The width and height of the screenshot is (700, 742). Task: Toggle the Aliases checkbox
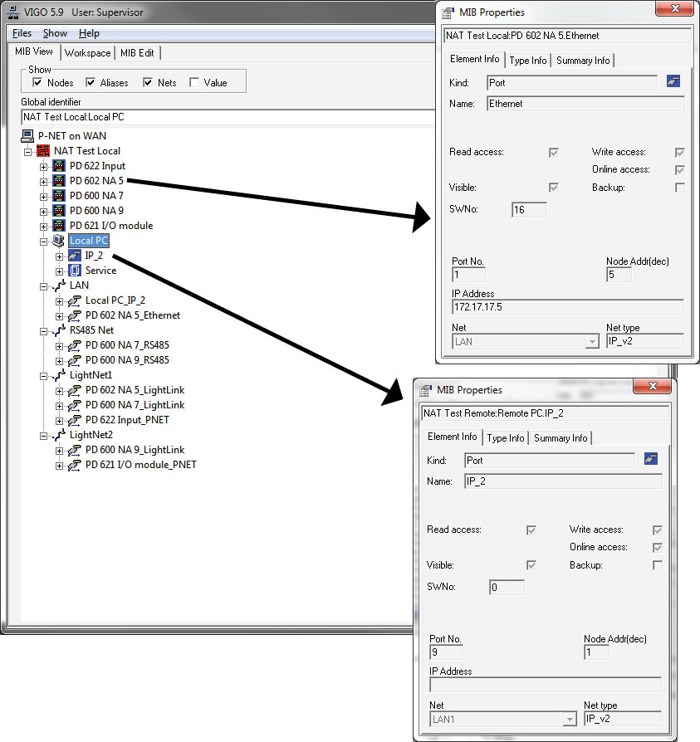coord(91,82)
